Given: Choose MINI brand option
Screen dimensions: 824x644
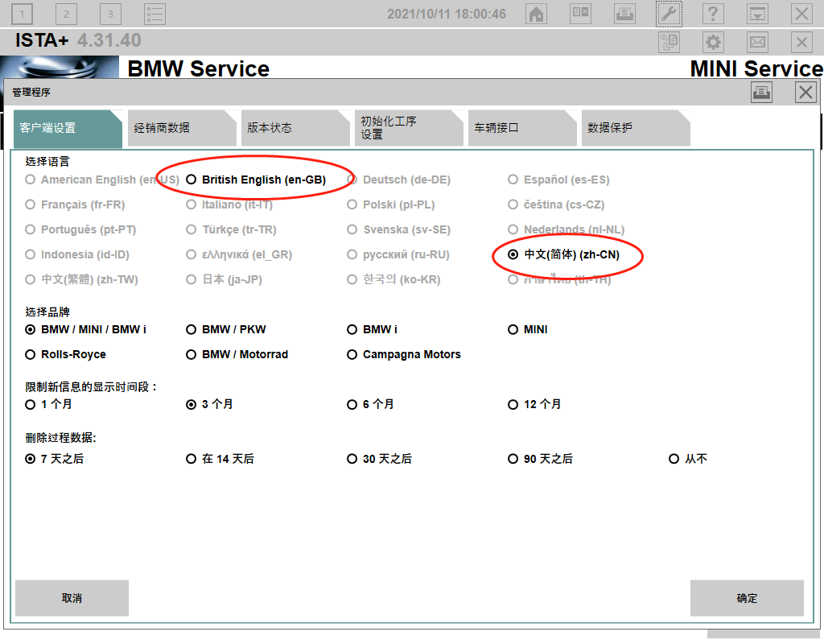Looking at the screenshot, I should (x=527, y=329).
